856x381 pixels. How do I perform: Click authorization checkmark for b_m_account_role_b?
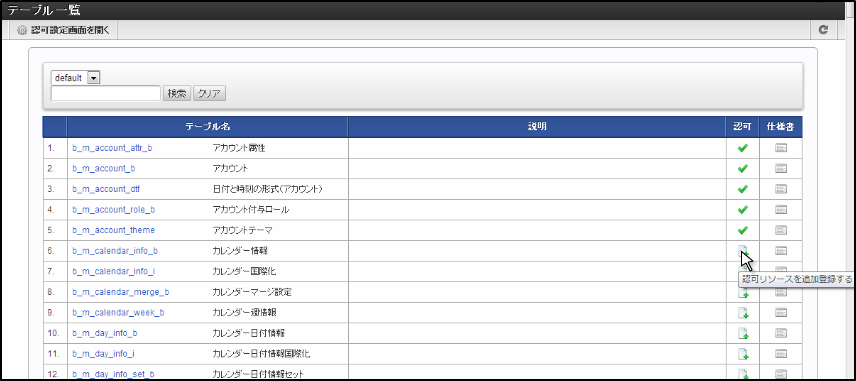coord(742,210)
